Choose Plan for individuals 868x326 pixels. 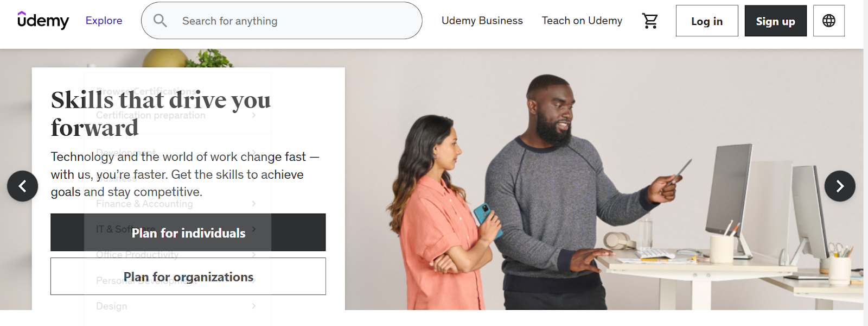pyautogui.click(x=188, y=233)
